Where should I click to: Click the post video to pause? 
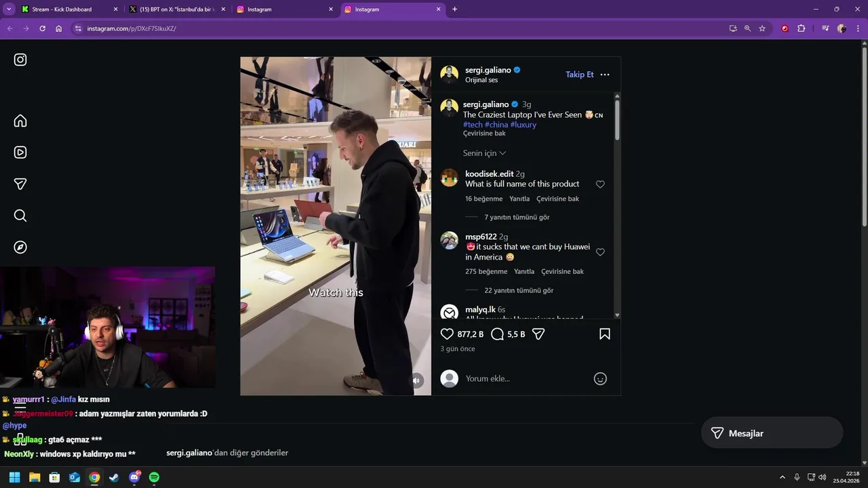point(336,226)
